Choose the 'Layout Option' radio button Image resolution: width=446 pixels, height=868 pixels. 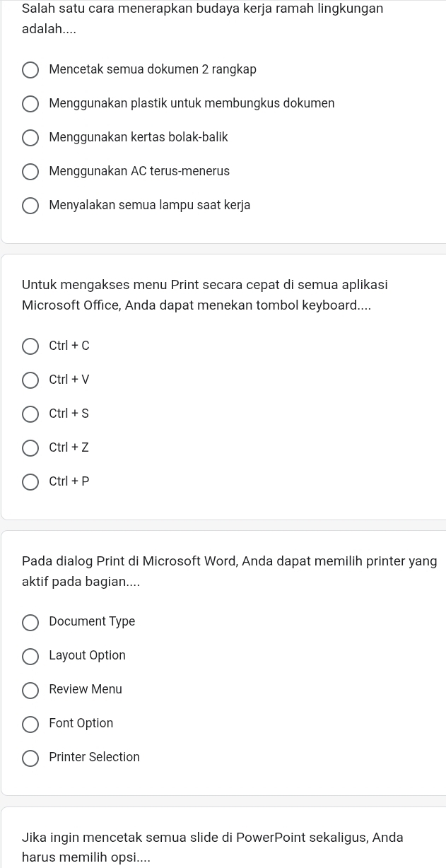click(x=30, y=656)
